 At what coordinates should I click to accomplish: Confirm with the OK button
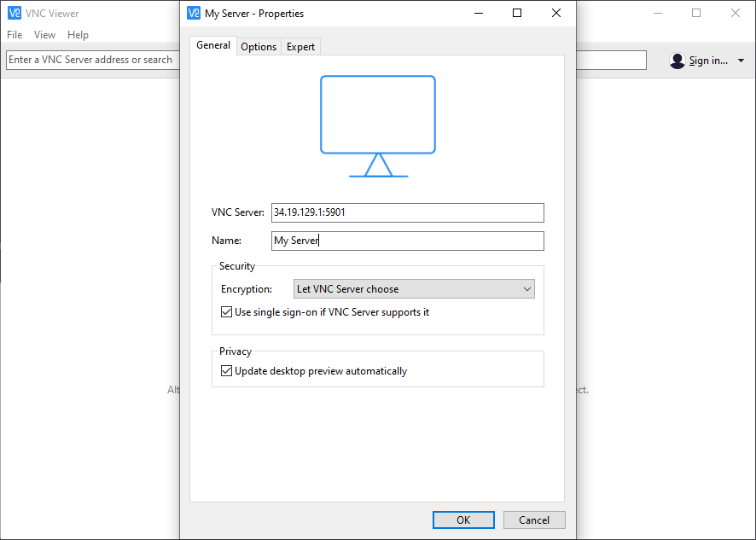pyautogui.click(x=463, y=520)
